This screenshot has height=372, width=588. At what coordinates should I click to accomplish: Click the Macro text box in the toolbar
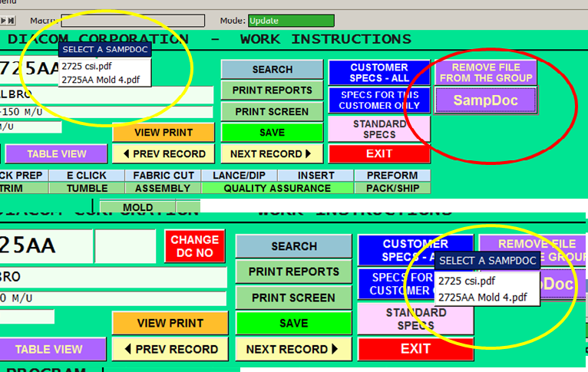click(133, 21)
